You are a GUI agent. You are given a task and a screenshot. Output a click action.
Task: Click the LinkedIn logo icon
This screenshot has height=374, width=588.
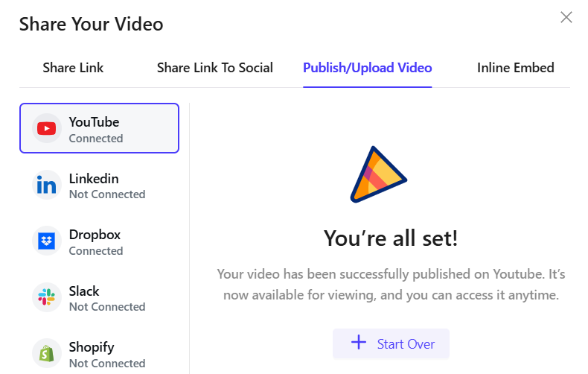coord(47,186)
